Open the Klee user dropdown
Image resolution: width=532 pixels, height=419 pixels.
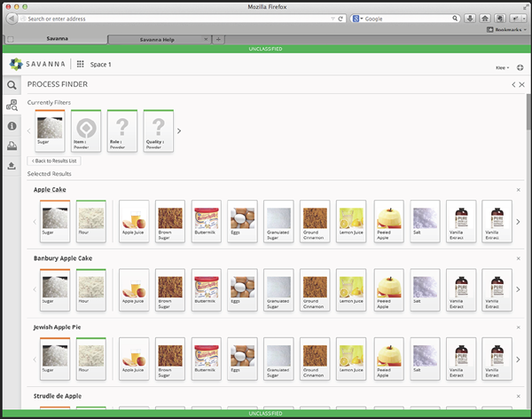(x=502, y=68)
